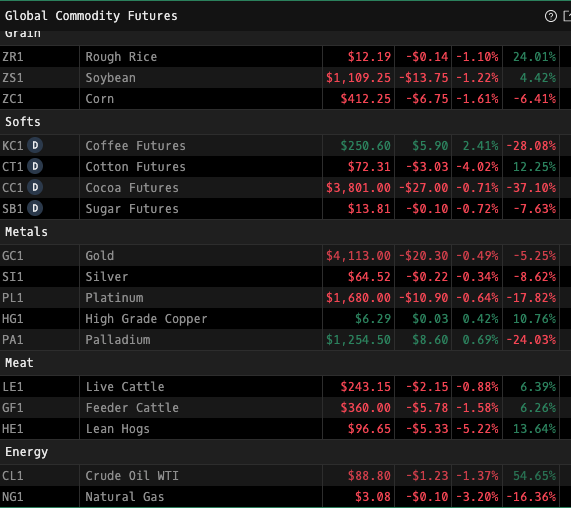The height and width of the screenshot is (508, 571).
Task: Click the D badge beside SB1
Action: pos(35,208)
